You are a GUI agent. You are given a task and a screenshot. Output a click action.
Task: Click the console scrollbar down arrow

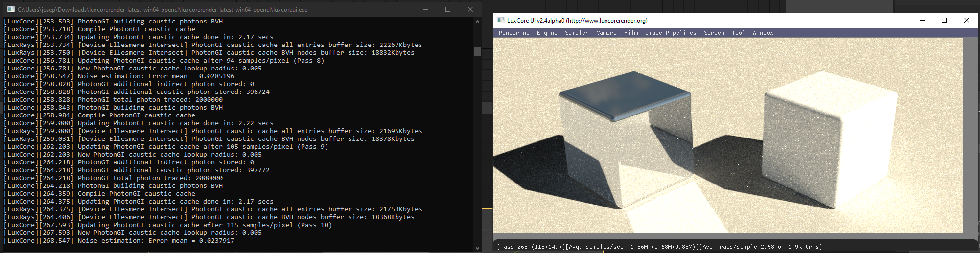click(x=477, y=248)
